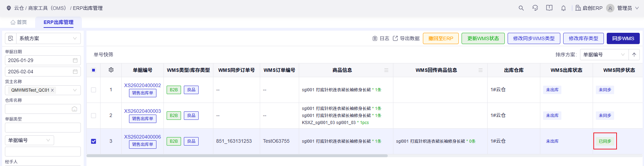Open the system scheme search icon
This screenshot has width=644, height=166.
point(11,38)
